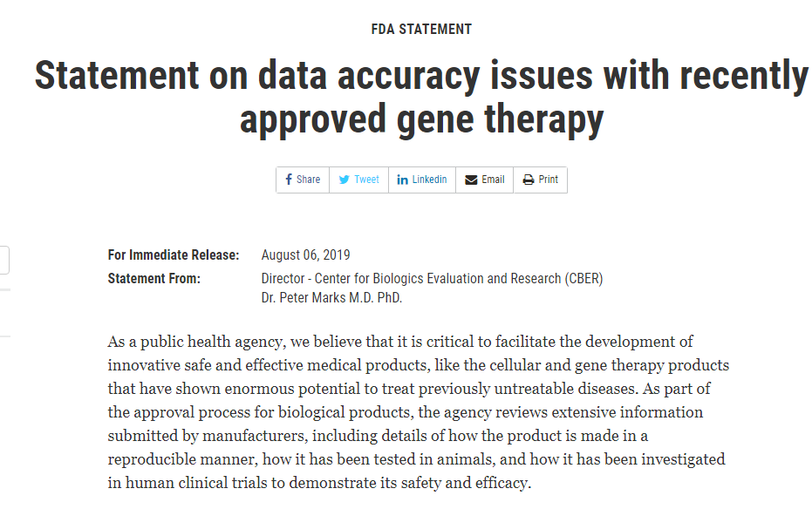Click the printer icon
This screenshot has width=812, height=509.
point(529,180)
